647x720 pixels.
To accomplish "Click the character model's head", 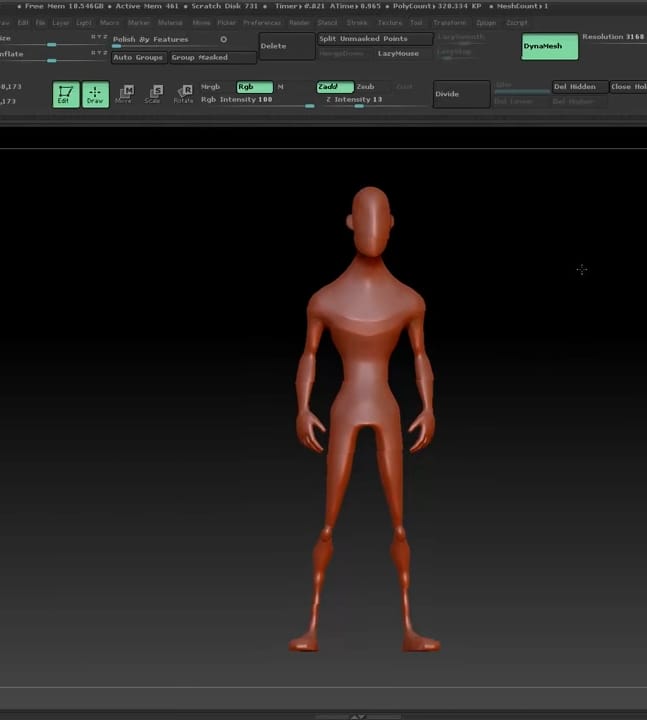I will (371, 221).
